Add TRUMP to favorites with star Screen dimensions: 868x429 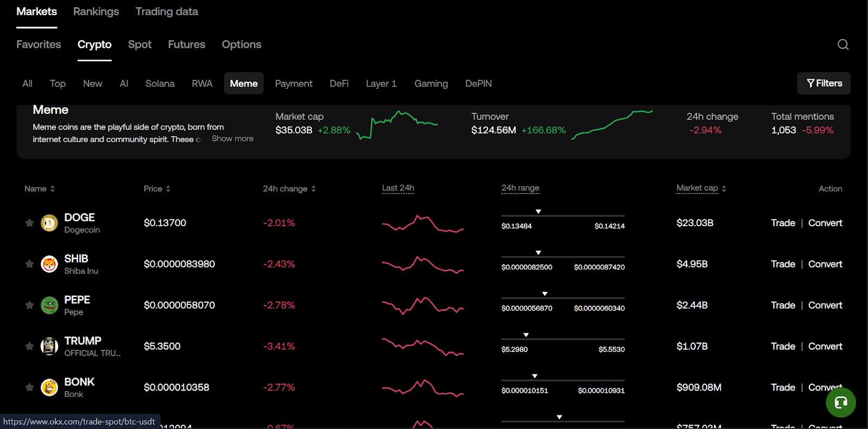click(29, 346)
